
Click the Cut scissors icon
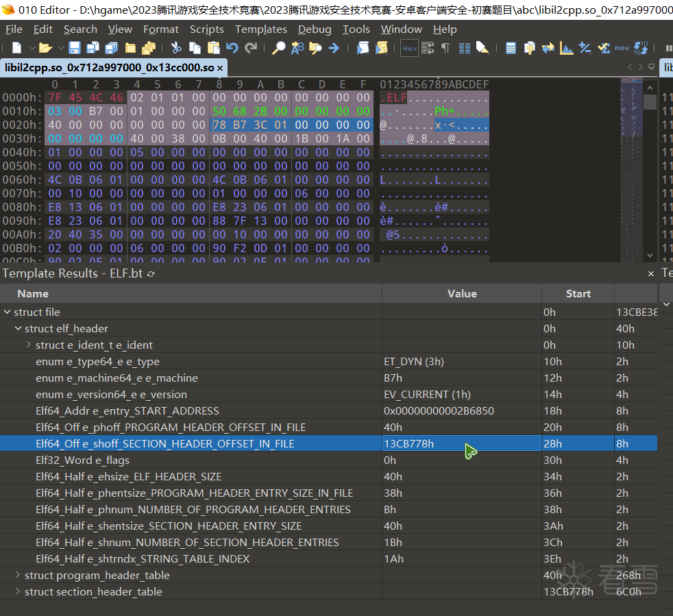[176, 48]
